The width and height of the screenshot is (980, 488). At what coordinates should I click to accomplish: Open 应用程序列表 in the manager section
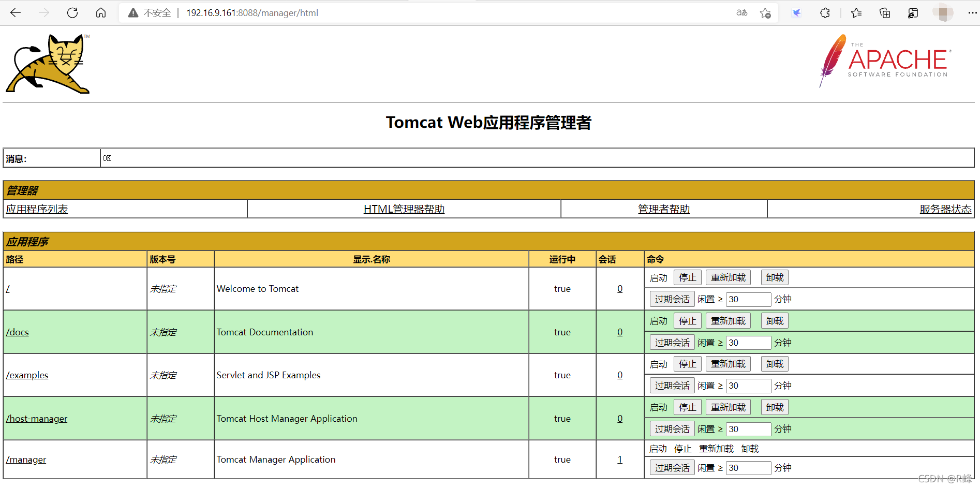coord(36,209)
